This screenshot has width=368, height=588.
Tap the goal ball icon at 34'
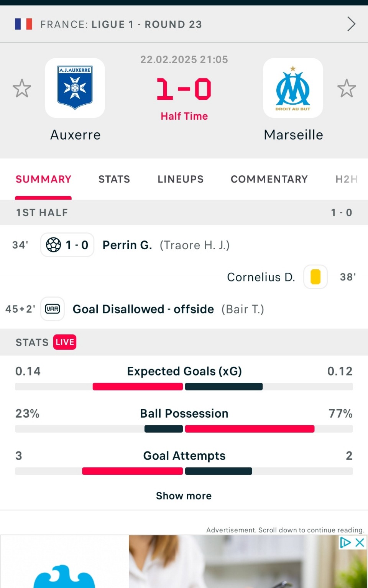pyautogui.click(x=53, y=245)
